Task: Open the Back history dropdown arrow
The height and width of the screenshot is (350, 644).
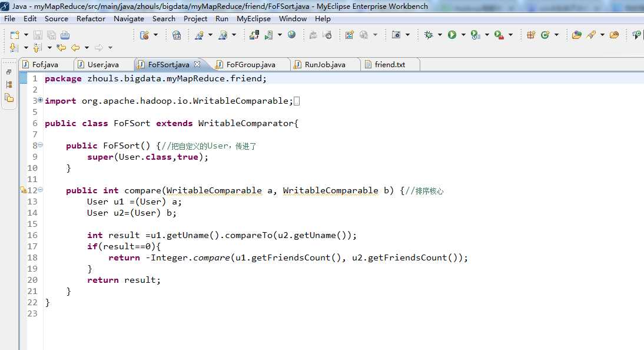Action: [87, 48]
